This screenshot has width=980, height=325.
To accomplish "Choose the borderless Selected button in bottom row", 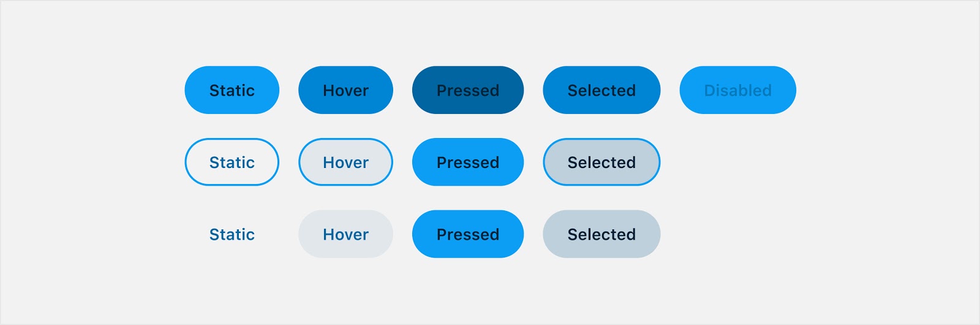I will click(601, 234).
